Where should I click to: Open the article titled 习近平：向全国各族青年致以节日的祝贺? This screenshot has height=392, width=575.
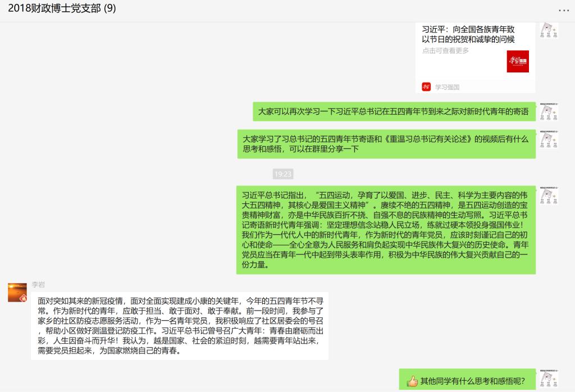coord(468,34)
